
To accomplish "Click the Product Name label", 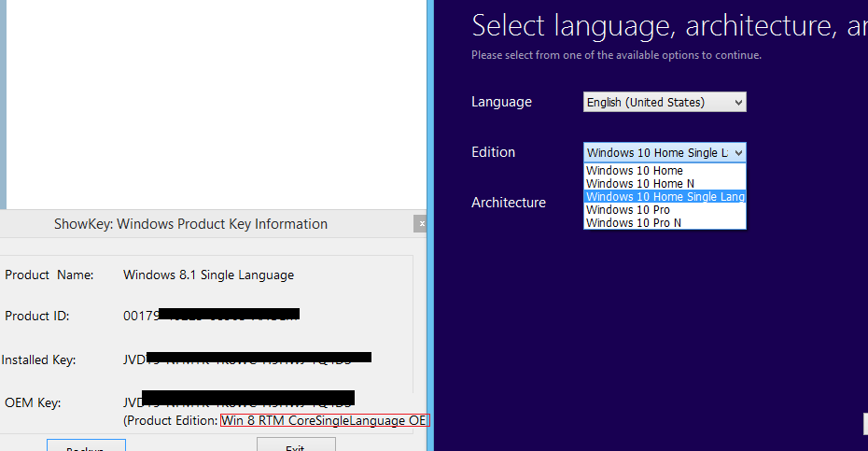I will point(49,275).
